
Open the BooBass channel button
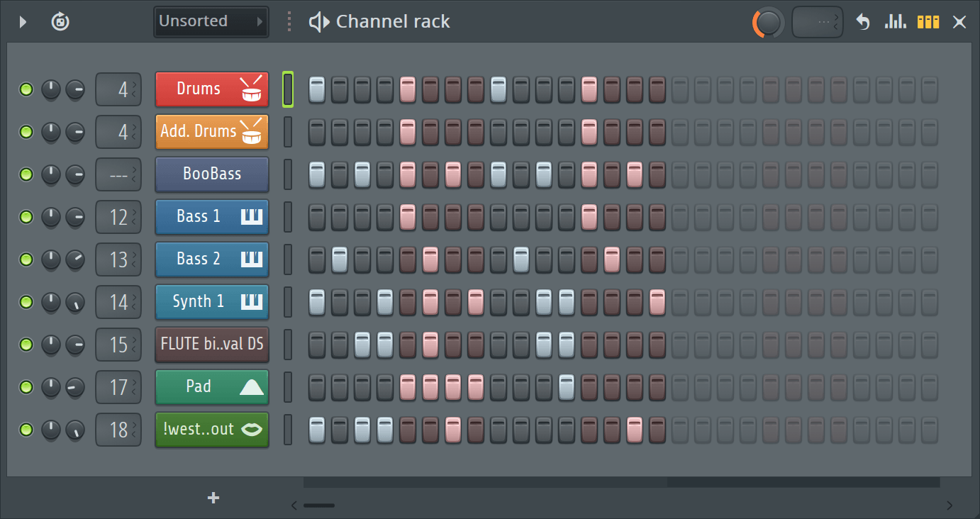coord(212,174)
